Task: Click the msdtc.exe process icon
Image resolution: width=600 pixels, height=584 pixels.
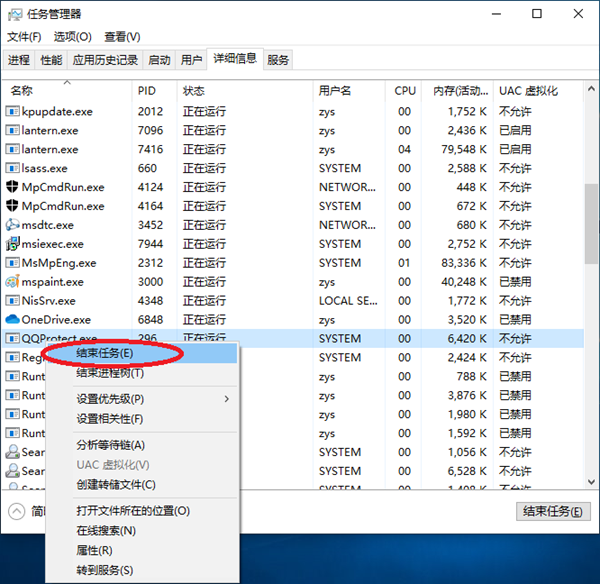Action: (x=12, y=225)
